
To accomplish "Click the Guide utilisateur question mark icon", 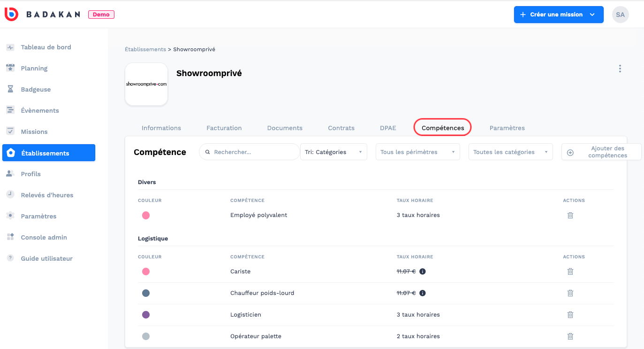I will click(10, 258).
